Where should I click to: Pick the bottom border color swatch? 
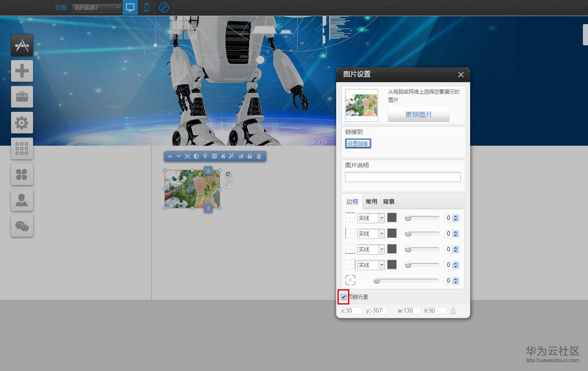(x=392, y=249)
